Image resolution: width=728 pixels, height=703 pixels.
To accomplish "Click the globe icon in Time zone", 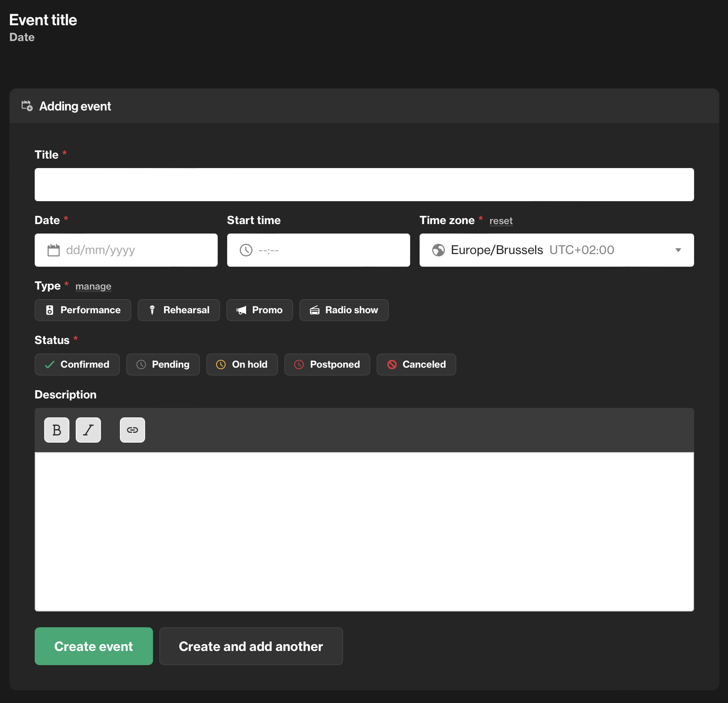I will [x=439, y=250].
